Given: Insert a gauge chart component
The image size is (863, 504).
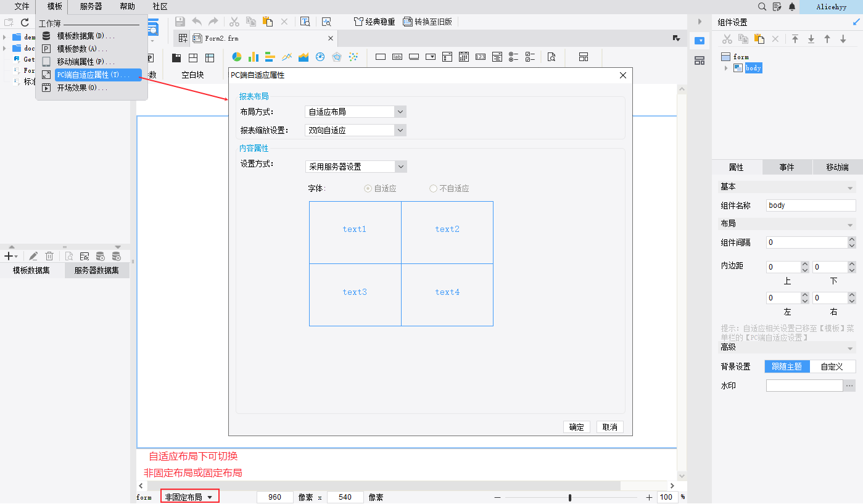Looking at the screenshot, I should 320,57.
